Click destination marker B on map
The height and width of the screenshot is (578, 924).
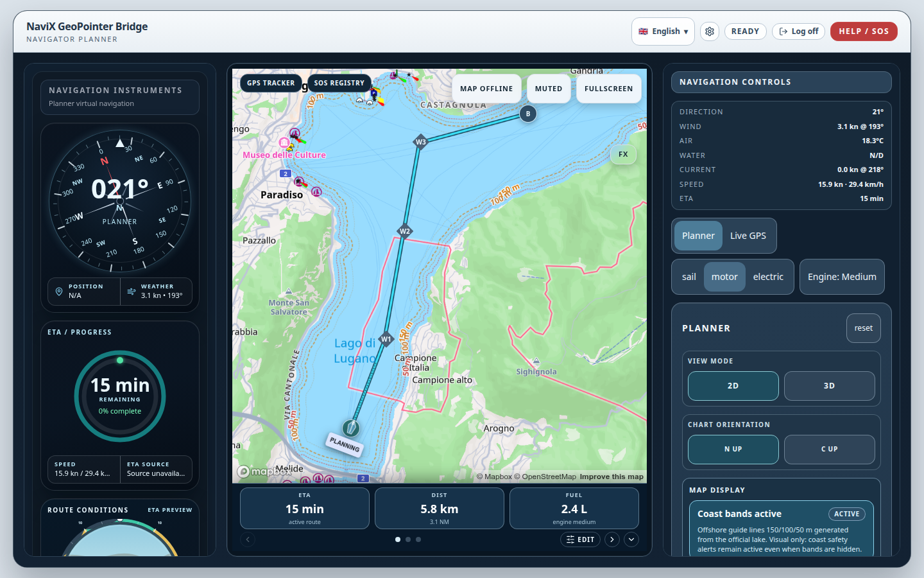pyautogui.click(x=528, y=114)
